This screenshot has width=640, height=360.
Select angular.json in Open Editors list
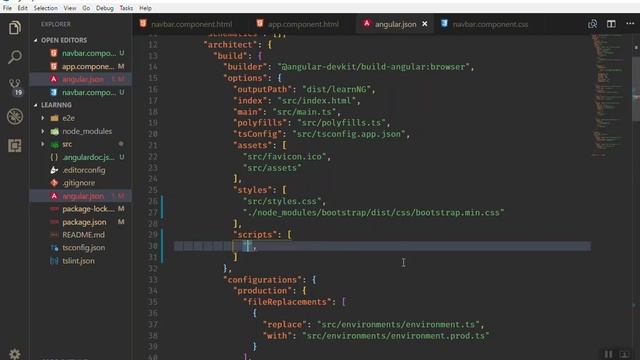[81, 79]
